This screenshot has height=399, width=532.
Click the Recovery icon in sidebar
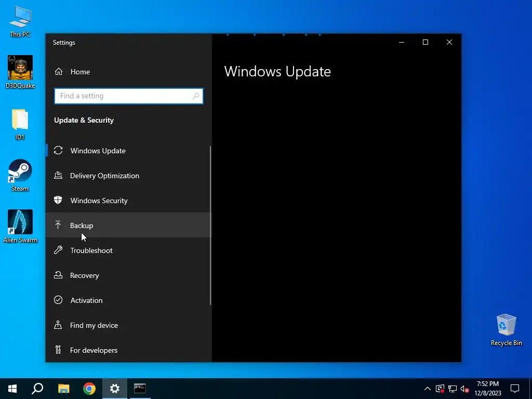58,275
